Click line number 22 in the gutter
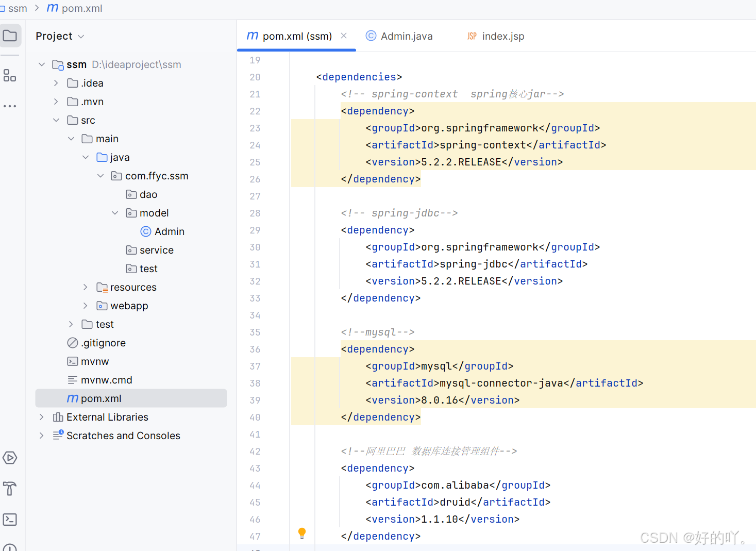 pyautogui.click(x=255, y=111)
